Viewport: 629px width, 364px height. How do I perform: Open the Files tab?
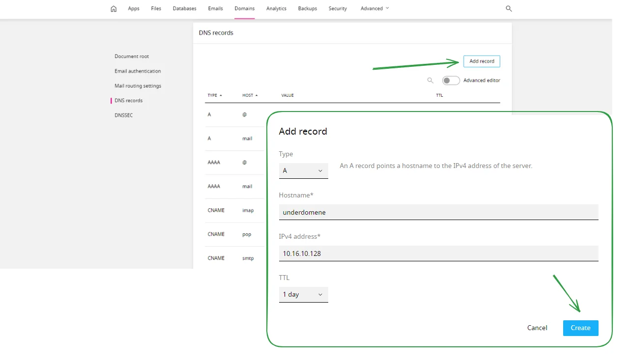point(156,9)
